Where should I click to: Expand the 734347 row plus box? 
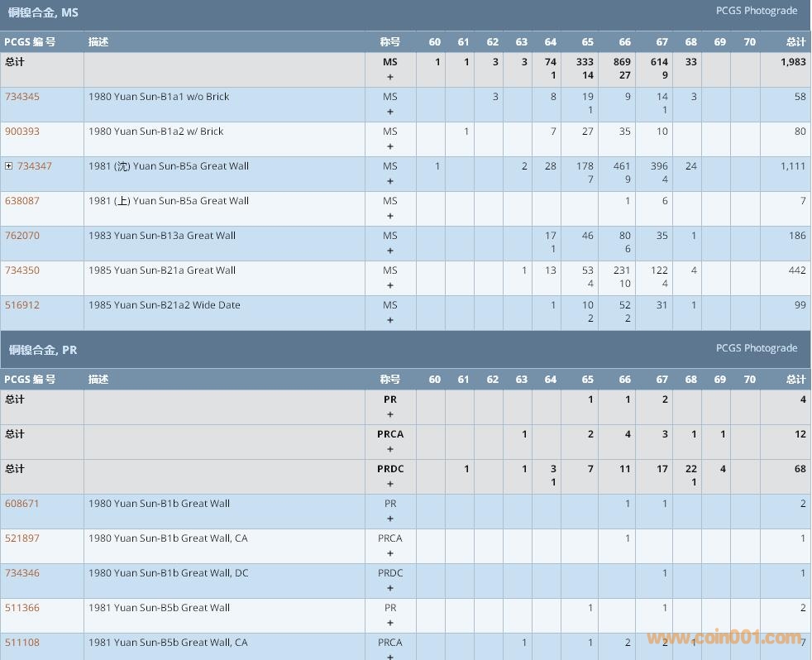click(x=9, y=166)
